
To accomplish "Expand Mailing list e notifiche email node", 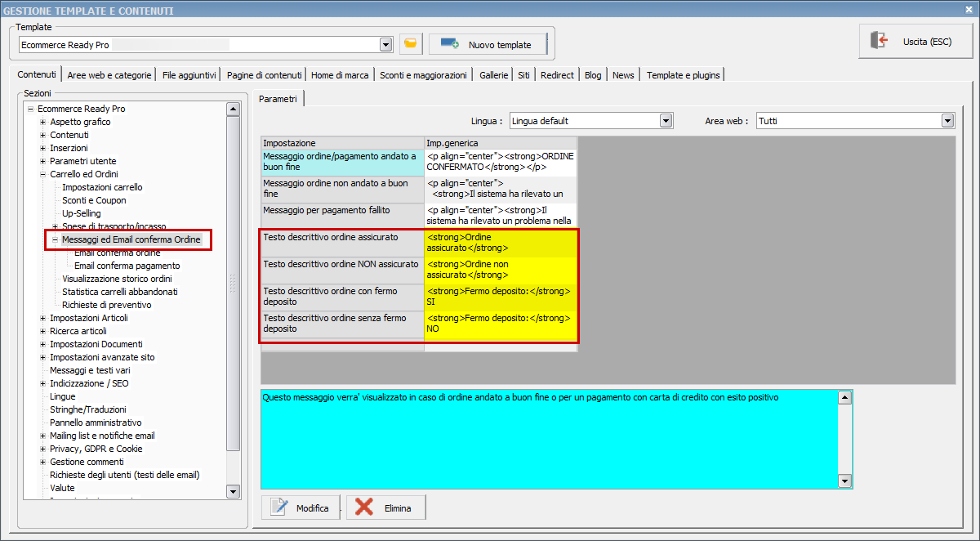I will click(x=42, y=436).
